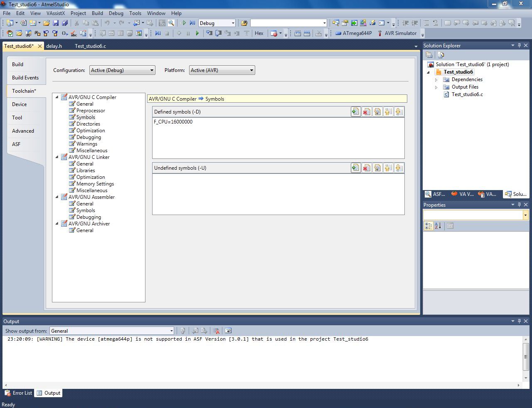This screenshot has height=408, width=532.
Task: Toggle word wrap in the Output window
Action: click(x=228, y=331)
